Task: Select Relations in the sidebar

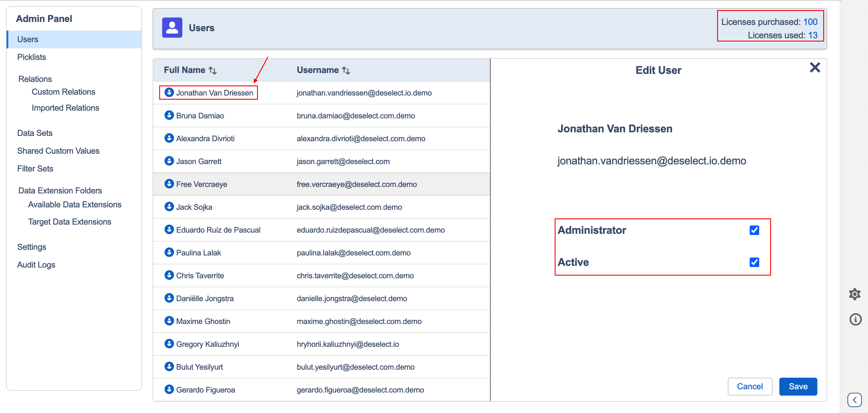Action: click(35, 79)
